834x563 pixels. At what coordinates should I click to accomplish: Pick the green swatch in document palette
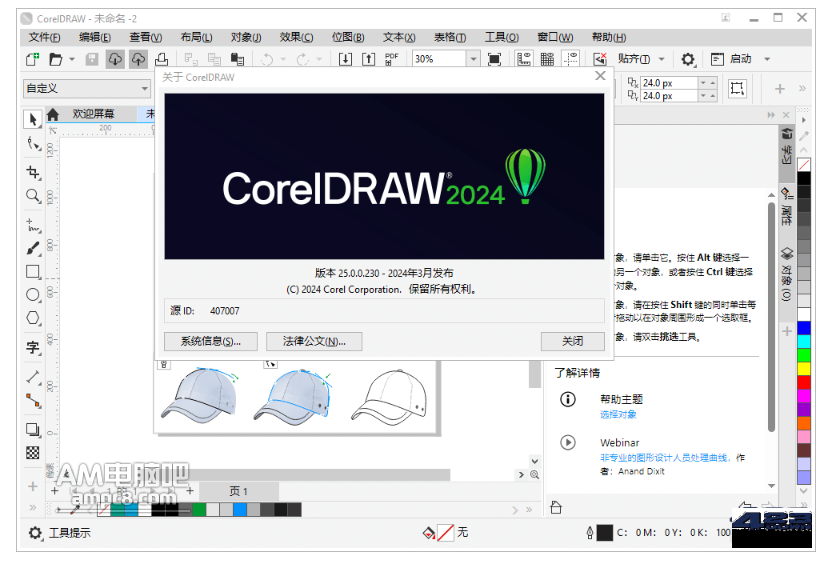199,510
